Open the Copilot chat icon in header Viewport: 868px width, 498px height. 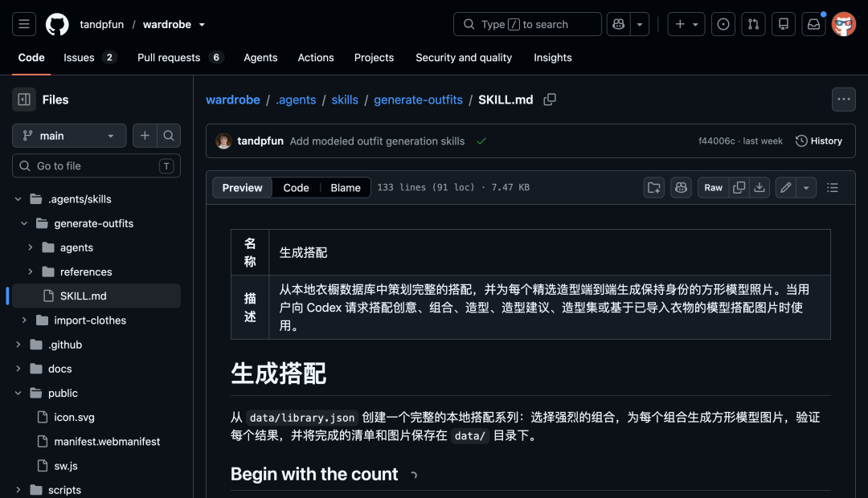[x=618, y=24]
